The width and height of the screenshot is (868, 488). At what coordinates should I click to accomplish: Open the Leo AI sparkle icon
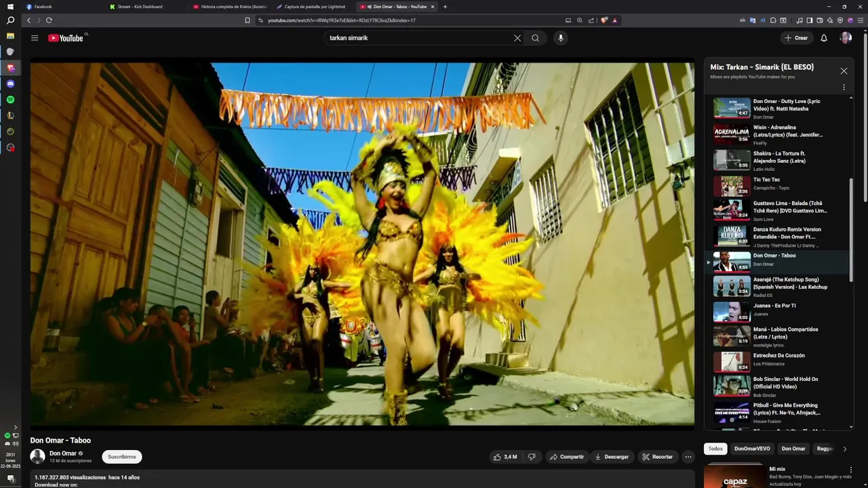[830, 20]
